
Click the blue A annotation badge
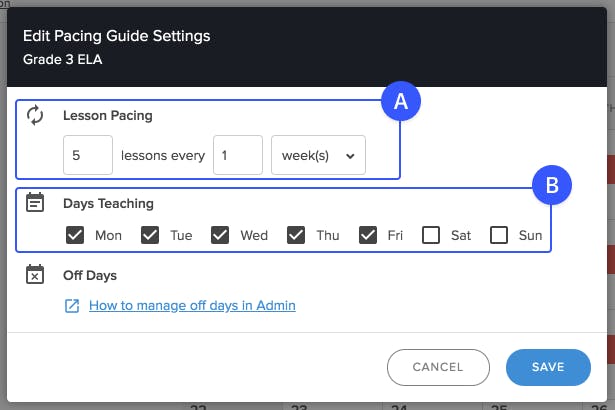coord(401,101)
